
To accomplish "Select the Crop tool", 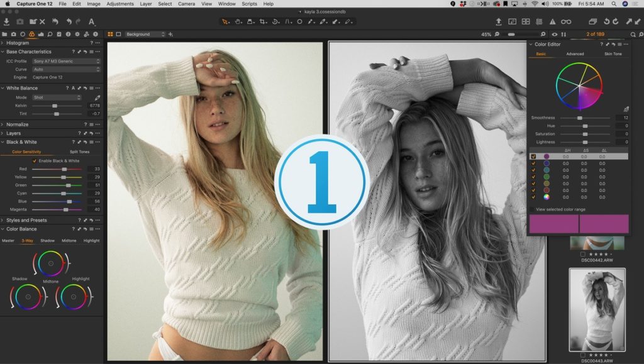I will (x=262, y=21).
